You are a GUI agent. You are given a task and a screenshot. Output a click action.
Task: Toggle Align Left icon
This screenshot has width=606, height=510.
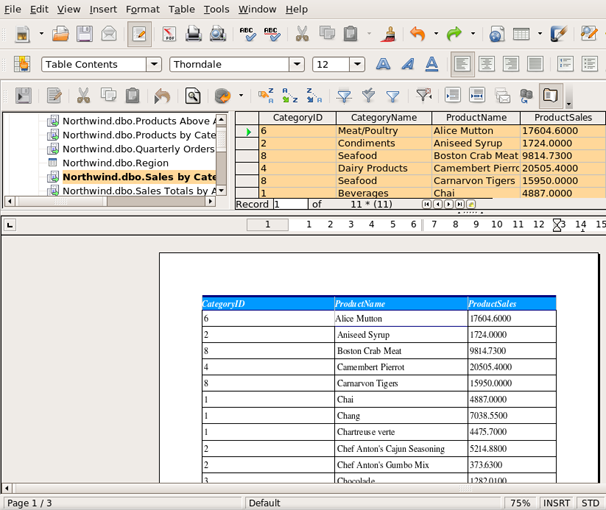[x=462, y=64]
